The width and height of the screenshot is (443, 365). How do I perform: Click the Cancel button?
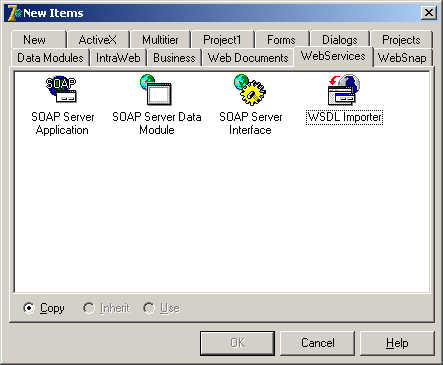(x=317, y=343)
